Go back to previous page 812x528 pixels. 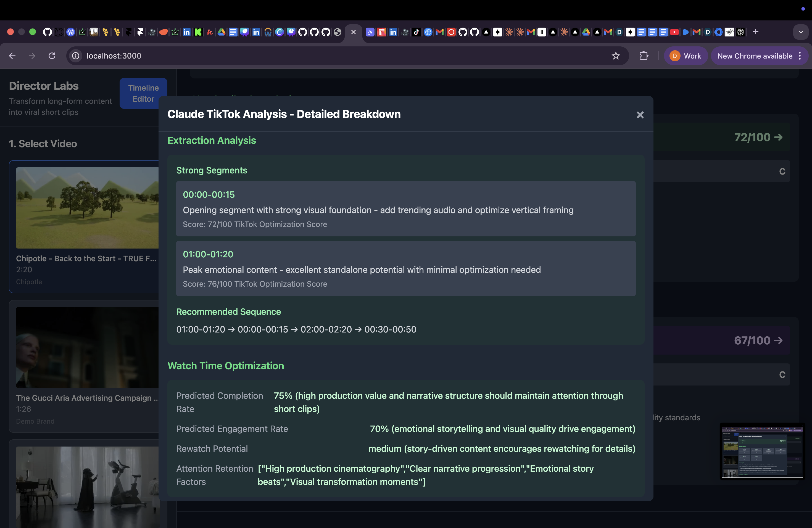point(12,56)
